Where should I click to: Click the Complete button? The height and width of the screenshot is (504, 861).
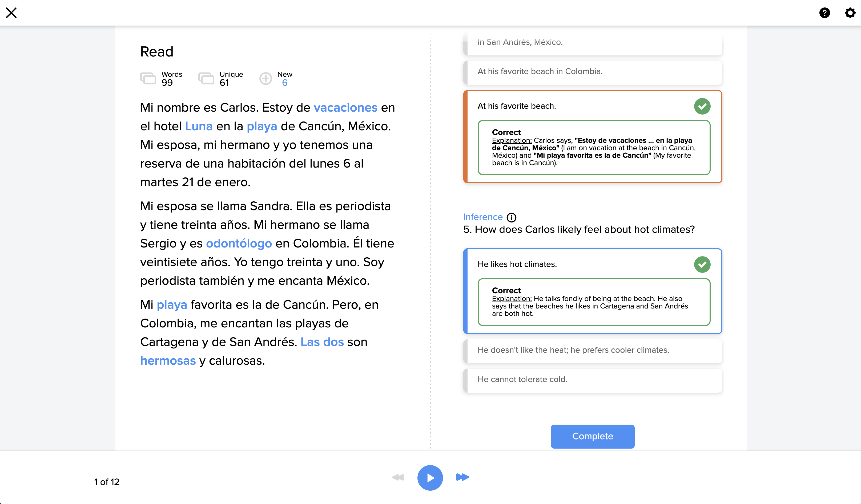[593, 436]
